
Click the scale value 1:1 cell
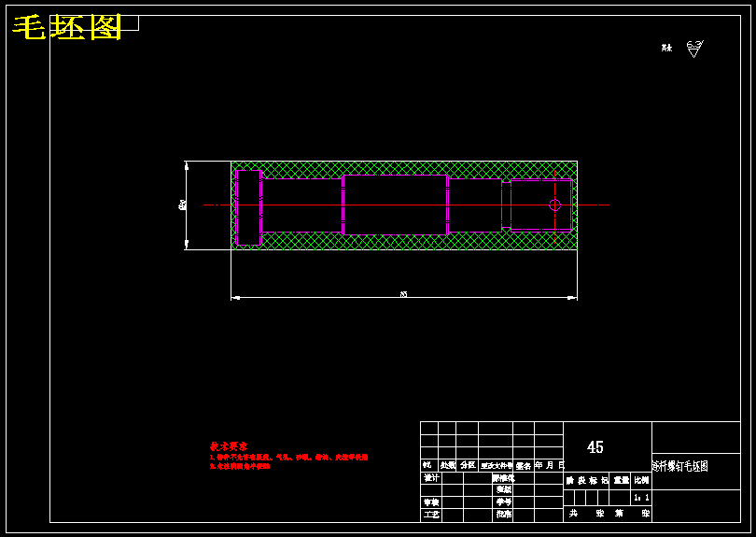pos(641,498)
